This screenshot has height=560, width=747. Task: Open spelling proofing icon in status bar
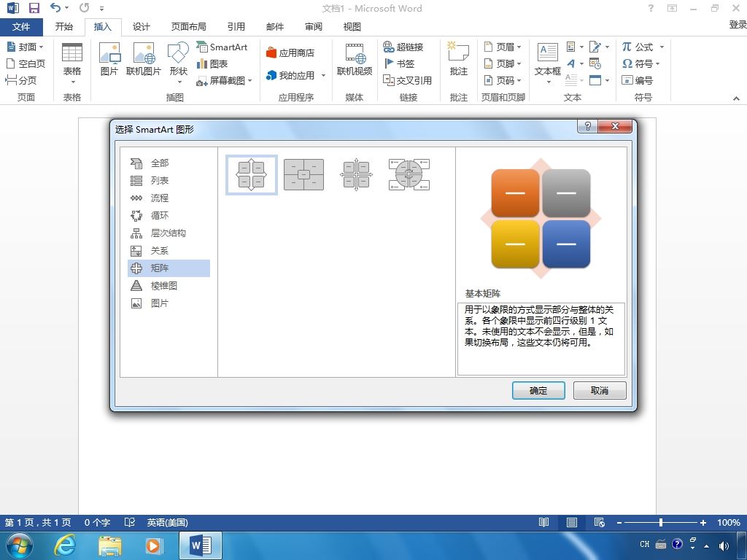click(130, 522)
